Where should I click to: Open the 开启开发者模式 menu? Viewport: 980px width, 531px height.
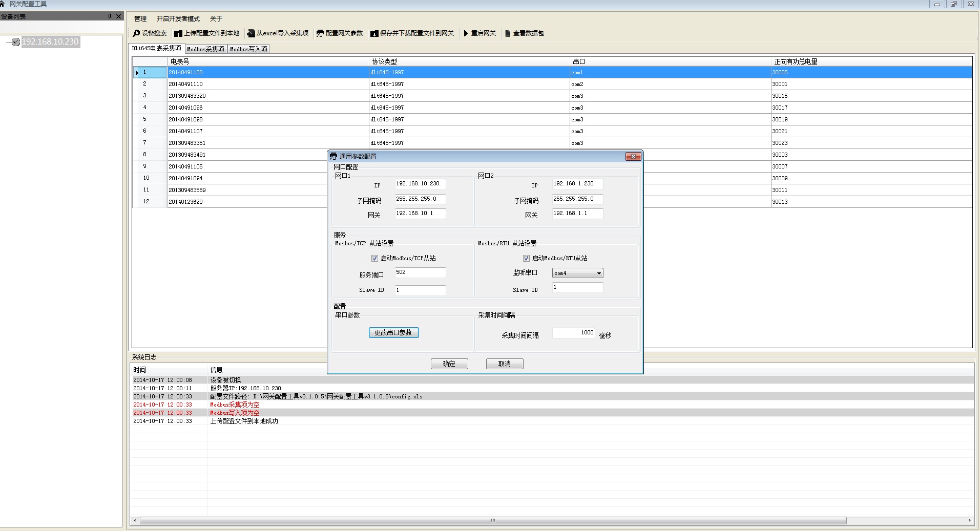coord(178,19)
